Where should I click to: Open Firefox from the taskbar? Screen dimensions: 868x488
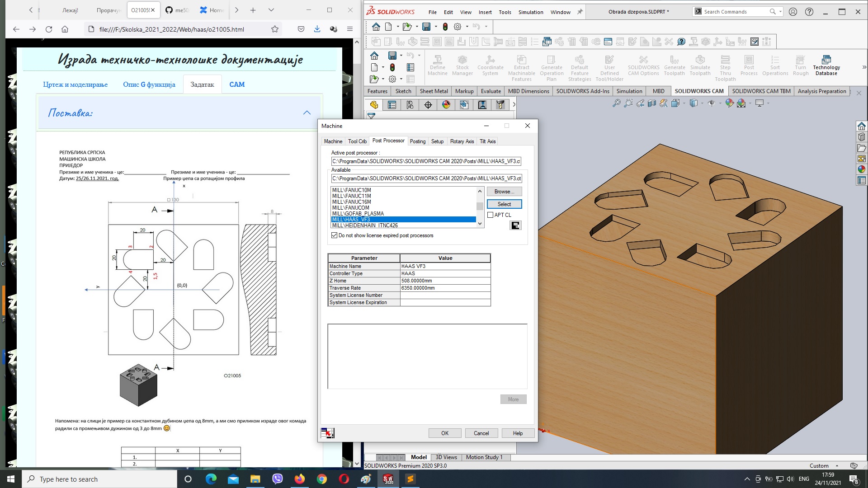(300, 479)
